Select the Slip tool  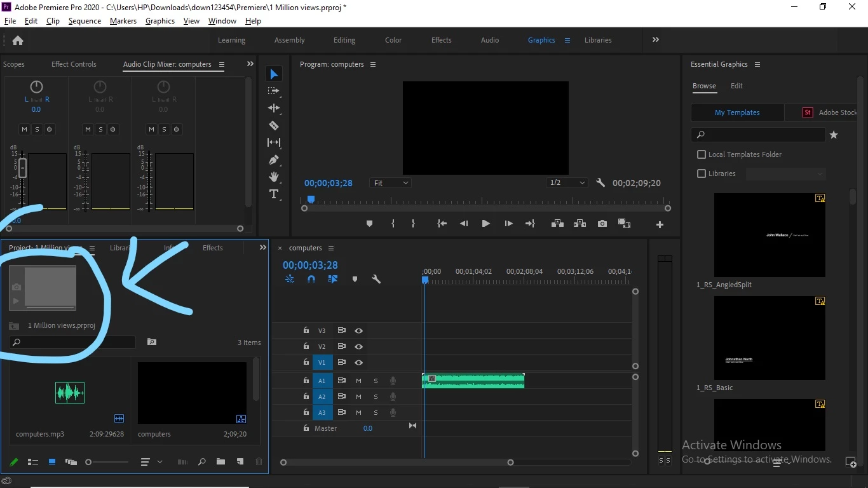274,142
